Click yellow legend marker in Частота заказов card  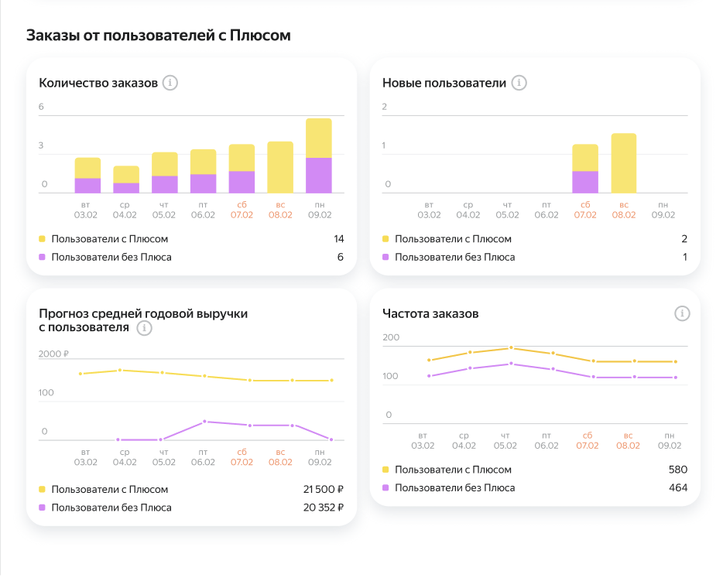tap(386, 470)
